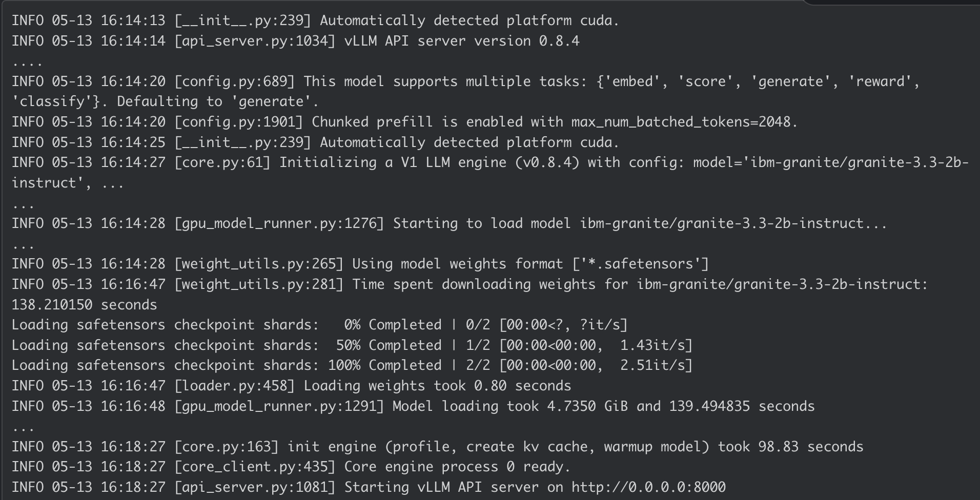Click the config.py:689 file reference
The image size is (980, 500).
tap(235, 81)
